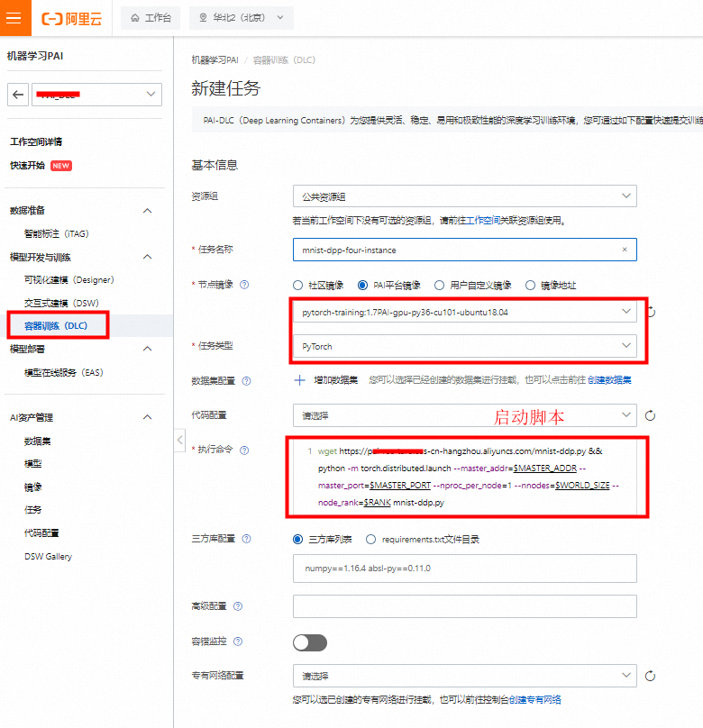Click the 机器学习PAI breadcrumb link

tap(215, 59)
